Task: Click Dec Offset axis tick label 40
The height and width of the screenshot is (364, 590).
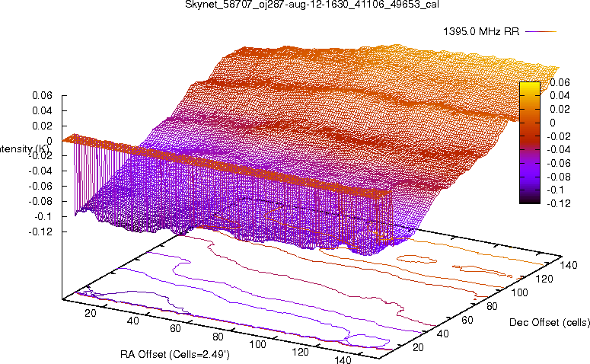Action: point(442,334)
